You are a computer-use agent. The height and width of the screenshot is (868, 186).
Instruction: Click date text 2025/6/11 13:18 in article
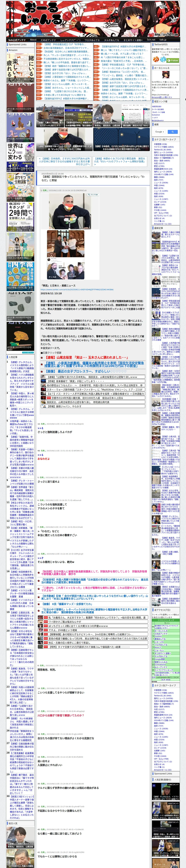51,294
